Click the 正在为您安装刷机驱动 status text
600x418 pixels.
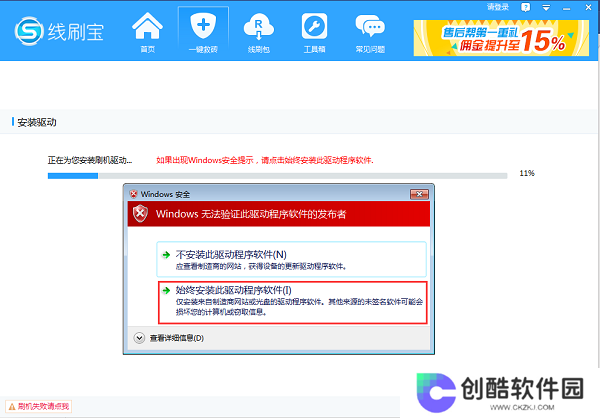90,160
